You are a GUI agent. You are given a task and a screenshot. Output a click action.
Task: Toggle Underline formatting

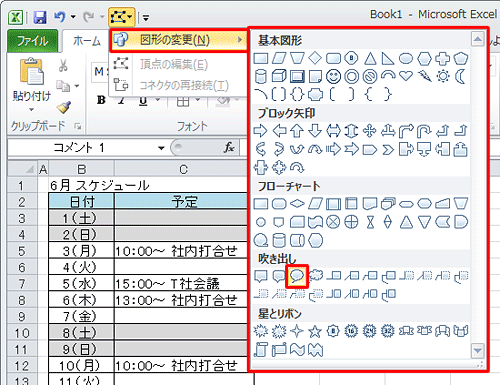click(x=143, y=100)
